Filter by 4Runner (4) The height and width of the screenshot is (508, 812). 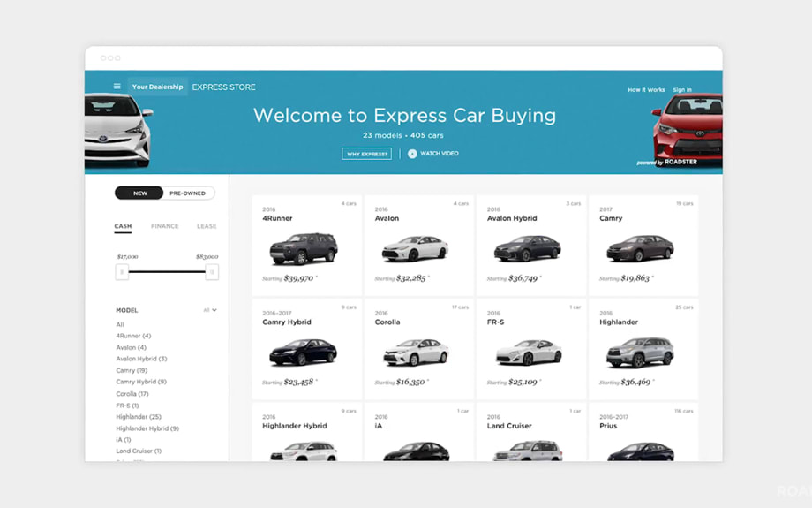(x=133, y=336)
